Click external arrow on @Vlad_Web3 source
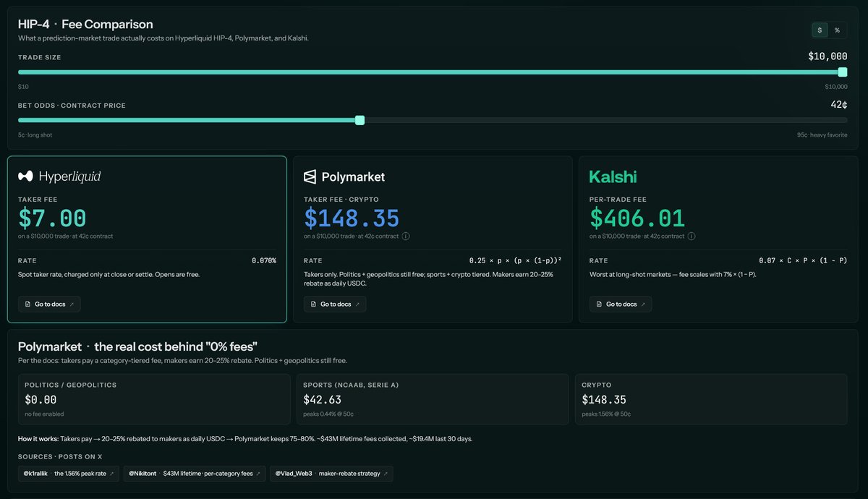 coord(384,474)
